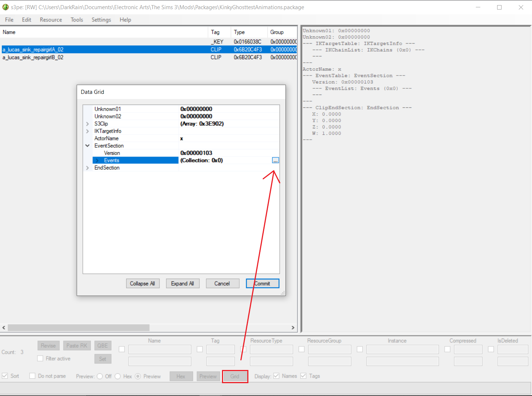Image resolution: width=532 pixels, height=396 pixels.
Task: Click resource list scroll right arrow
Action: click(293, 327)
